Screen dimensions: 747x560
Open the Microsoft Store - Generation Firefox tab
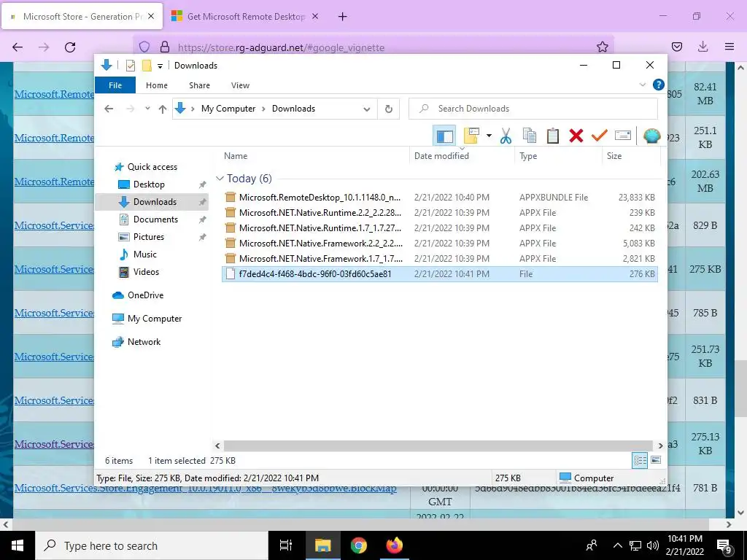82,16
